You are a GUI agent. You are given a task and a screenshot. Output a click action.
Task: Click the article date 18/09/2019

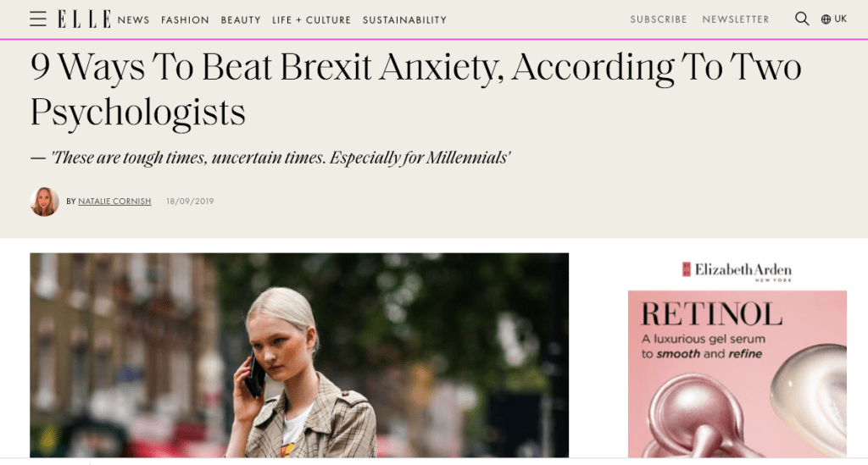(x=189, y=202)
